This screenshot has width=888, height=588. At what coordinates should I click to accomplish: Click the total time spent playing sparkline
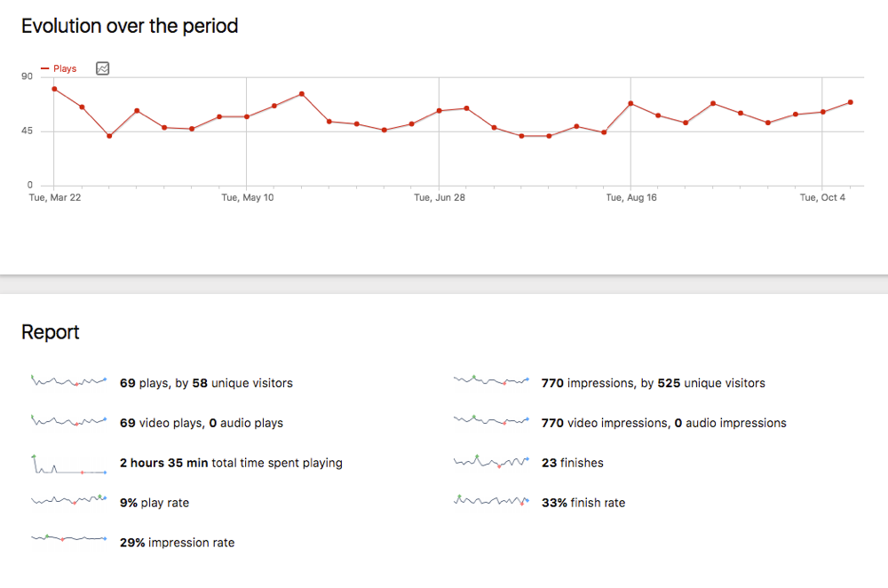point(69,464)
